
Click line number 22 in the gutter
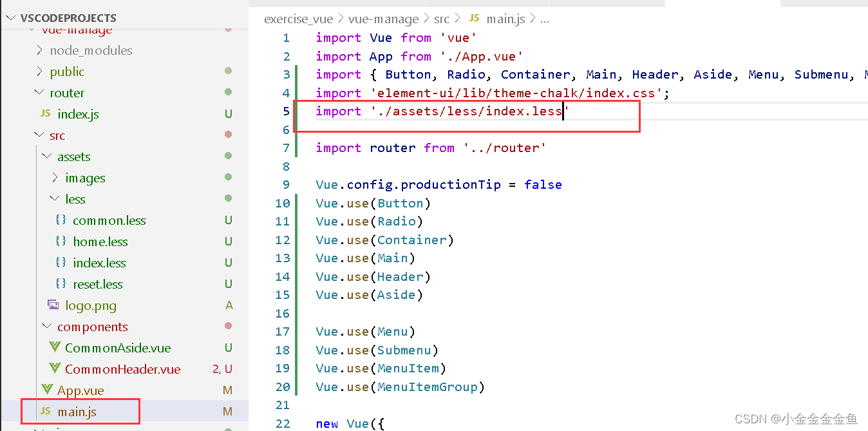[x=283, y=423]
